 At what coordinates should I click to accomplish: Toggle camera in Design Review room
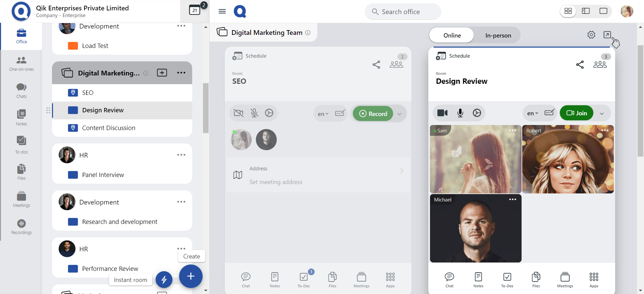coord(442,113)
